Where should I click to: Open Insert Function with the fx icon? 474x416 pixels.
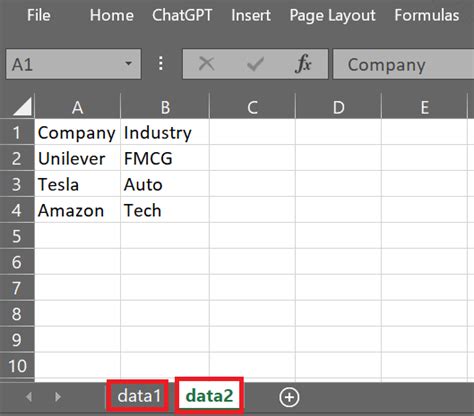pyautogui.click(x=303, y=63)
